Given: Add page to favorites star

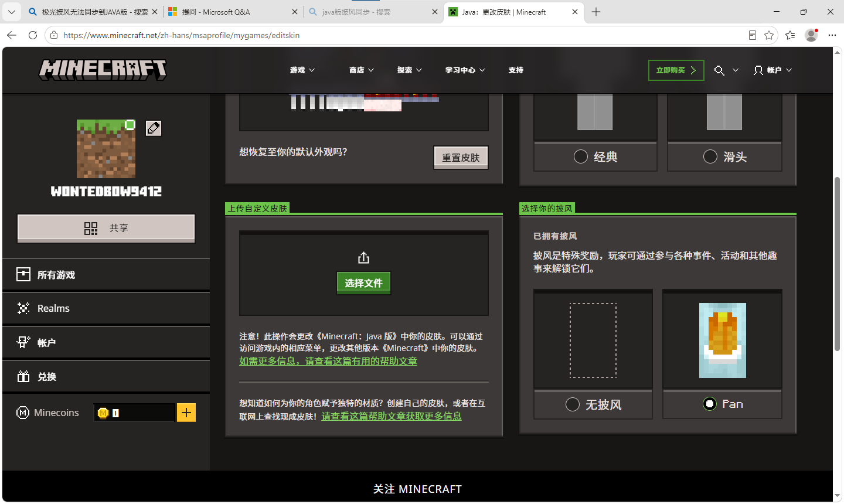Looking at the screenshot, I should click(769, 35).
